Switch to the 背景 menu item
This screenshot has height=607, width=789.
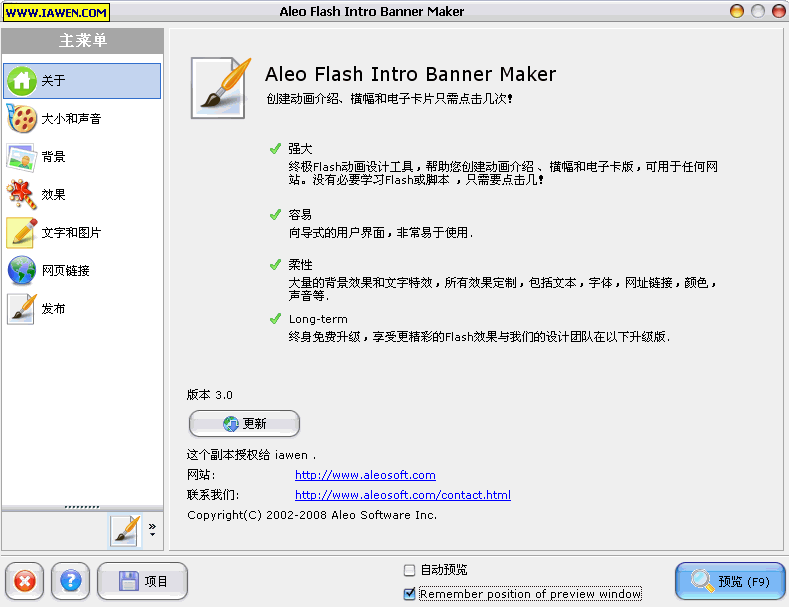point(54,157)
